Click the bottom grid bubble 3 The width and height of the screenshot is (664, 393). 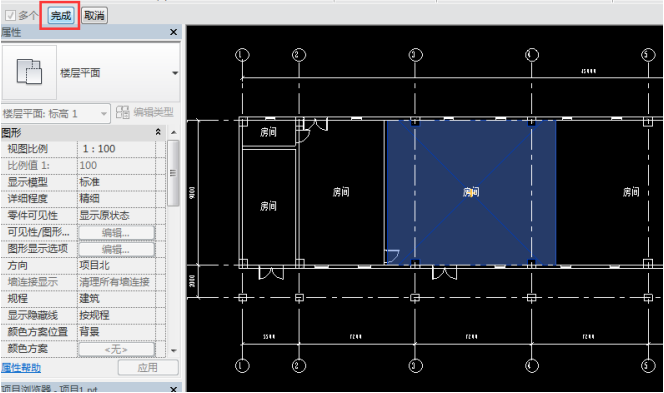pyautogui.click(x=415, y=365)
